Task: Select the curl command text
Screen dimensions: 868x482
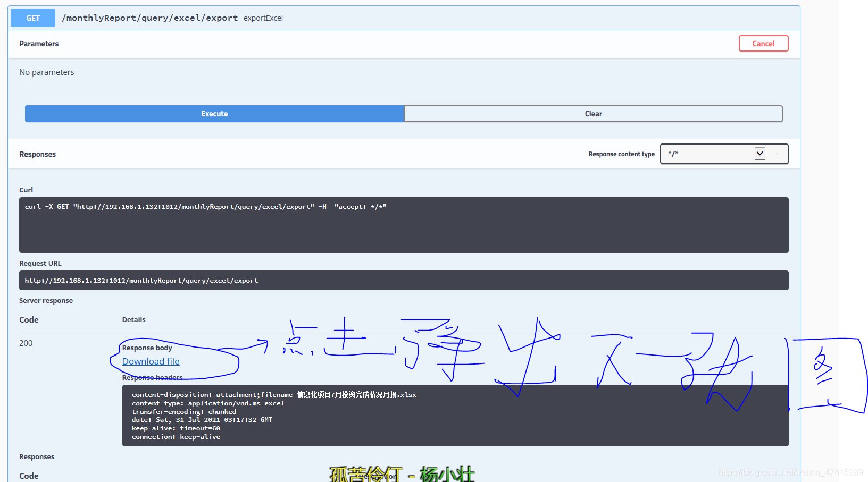Action: click(x=206, y=207)
